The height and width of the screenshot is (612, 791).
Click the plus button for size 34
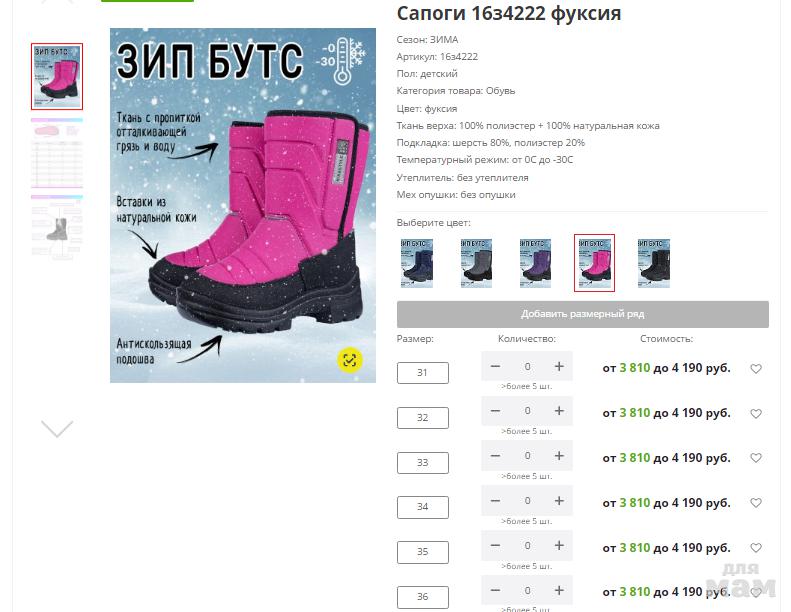[x=559, y=501]
